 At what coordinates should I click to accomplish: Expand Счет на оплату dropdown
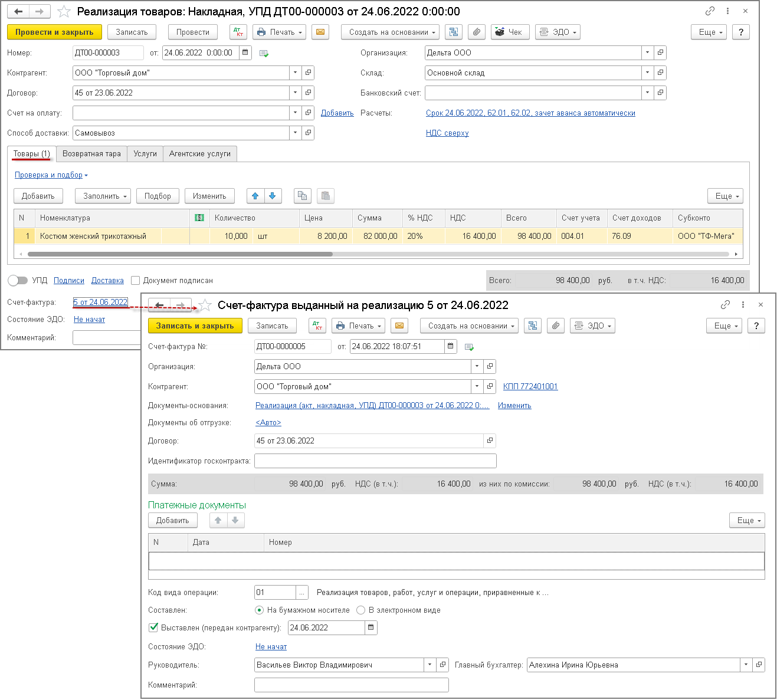coord(295,113)
